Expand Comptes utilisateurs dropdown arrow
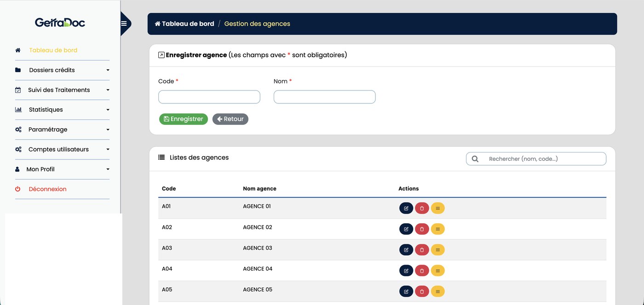The image size is (644, 305). 108,149
